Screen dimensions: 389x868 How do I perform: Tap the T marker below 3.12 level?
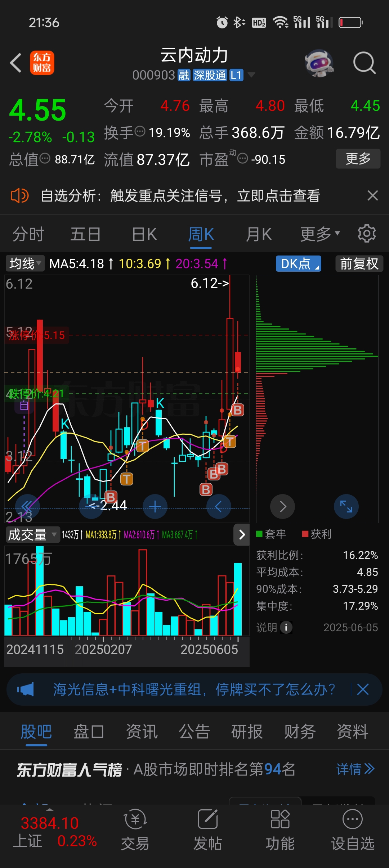point(126,479)
